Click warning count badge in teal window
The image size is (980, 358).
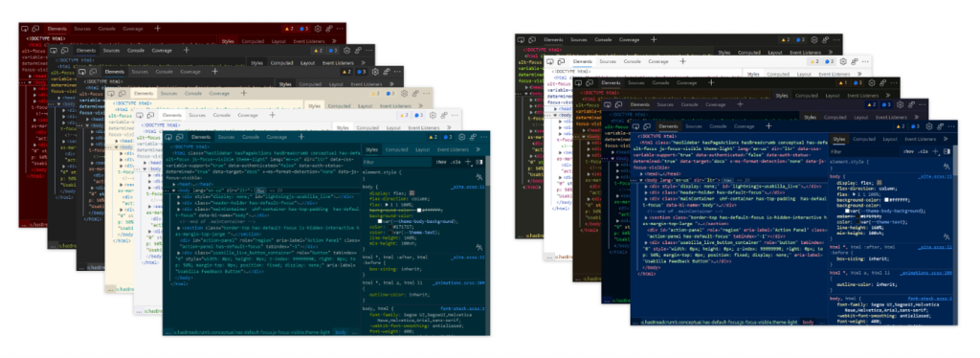coord(434,137)
